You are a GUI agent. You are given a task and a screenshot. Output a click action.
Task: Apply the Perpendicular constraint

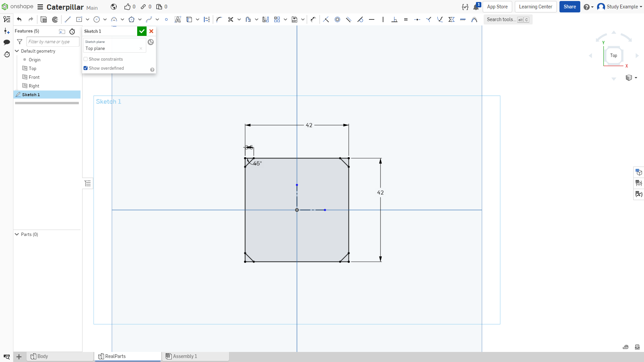394,19
